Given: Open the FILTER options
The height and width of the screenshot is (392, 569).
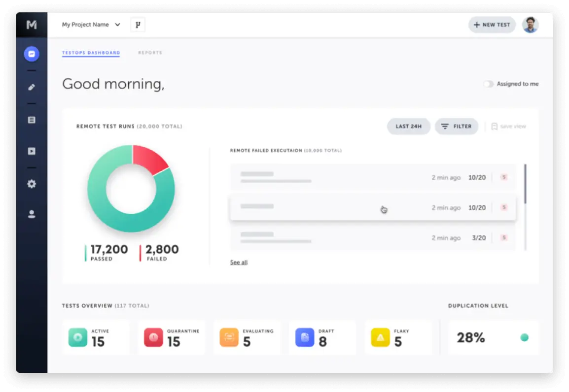Looking at the screenshot, I should pos(457,126).
